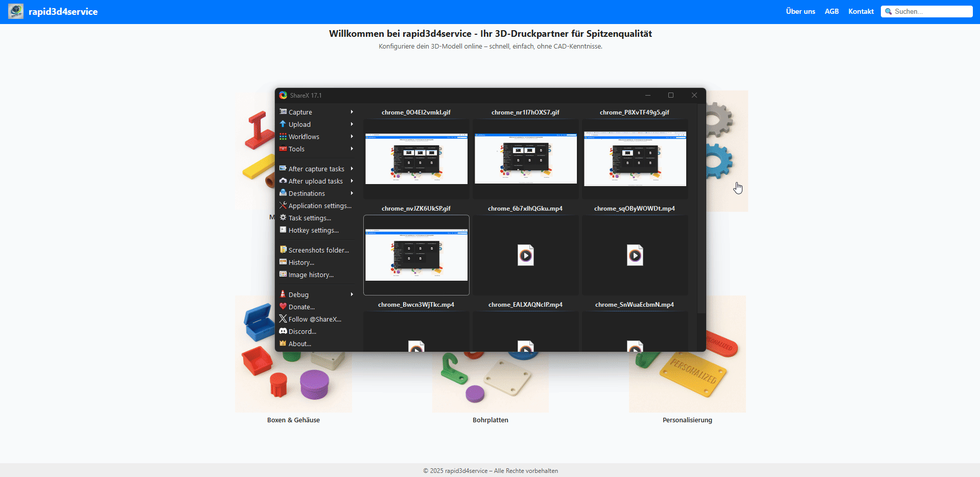Image resolution: width=980 pixels, height=477 pixels.
Task: Click the Screenshots folder icon
Action: coord(283,249)
